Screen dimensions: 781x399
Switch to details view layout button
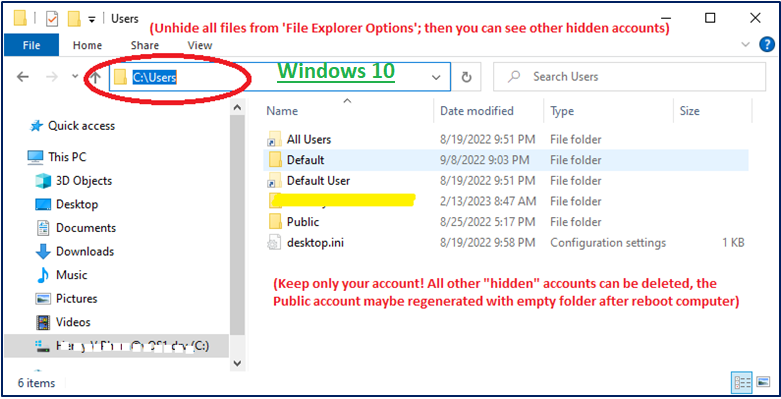[742, 382]
